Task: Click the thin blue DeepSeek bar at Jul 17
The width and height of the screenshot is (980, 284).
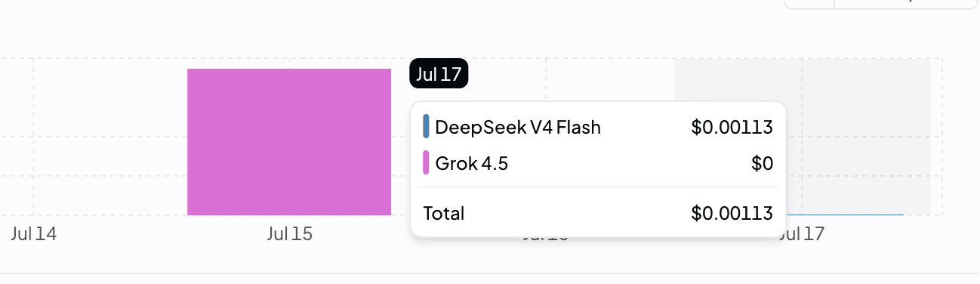Action: click(x=844, y=215)
